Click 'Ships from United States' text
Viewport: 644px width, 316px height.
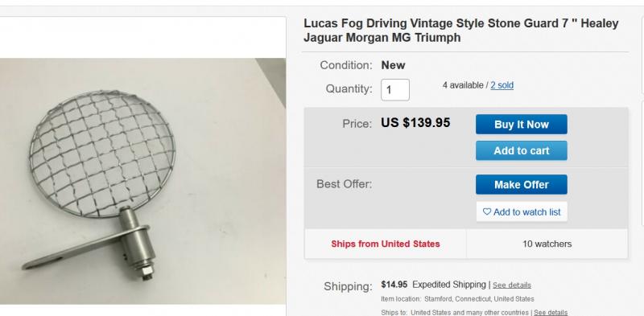click(x=386, y=244)
